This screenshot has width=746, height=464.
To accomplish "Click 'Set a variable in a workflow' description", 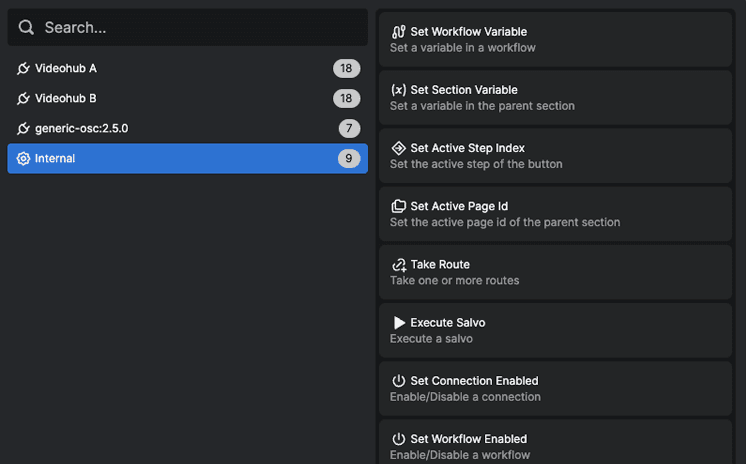I will (x=462, y=48).
